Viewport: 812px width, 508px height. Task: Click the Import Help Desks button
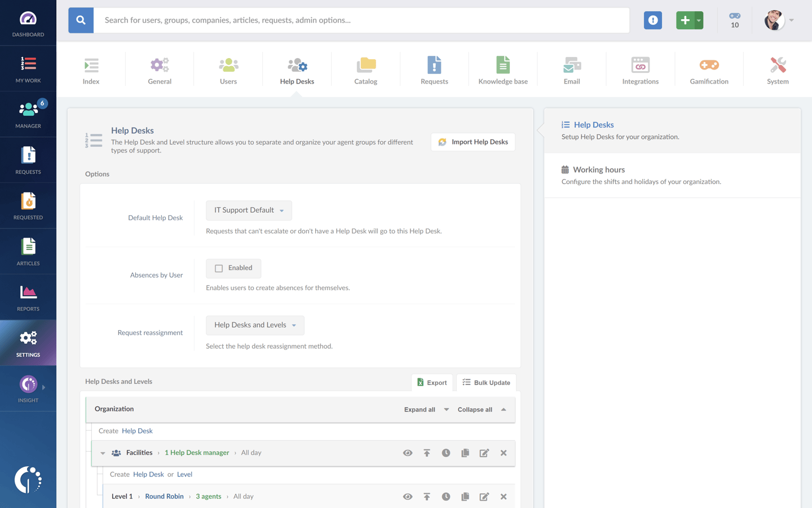[x=473, y=142]
